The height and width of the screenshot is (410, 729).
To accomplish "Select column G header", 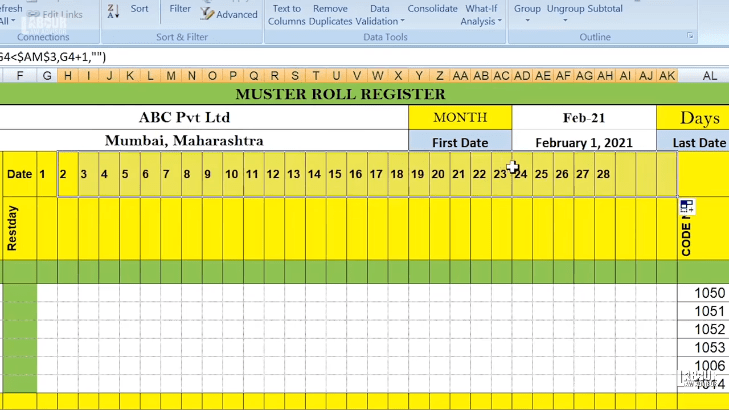I will (47, 76).
